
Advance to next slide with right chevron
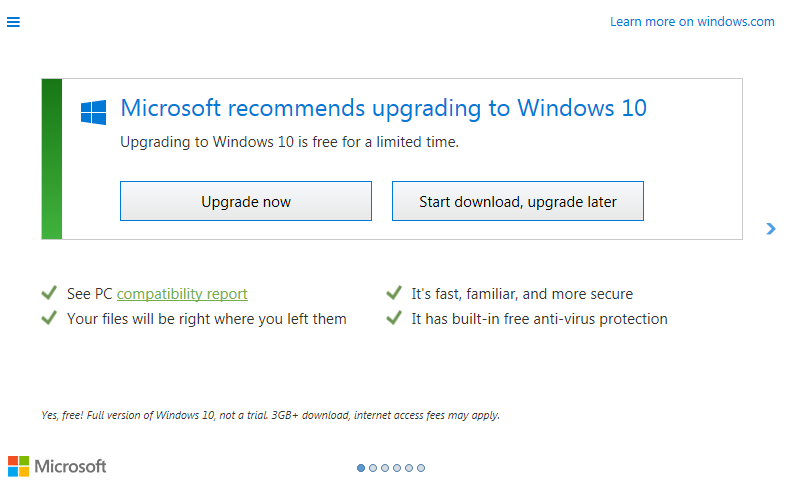coord(770,229)
